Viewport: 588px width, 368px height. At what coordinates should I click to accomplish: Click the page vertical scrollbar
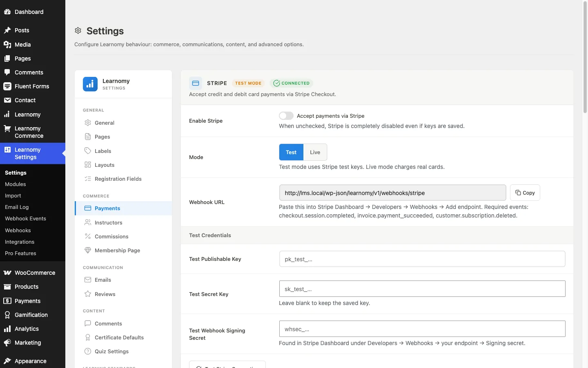click(585, 57)
